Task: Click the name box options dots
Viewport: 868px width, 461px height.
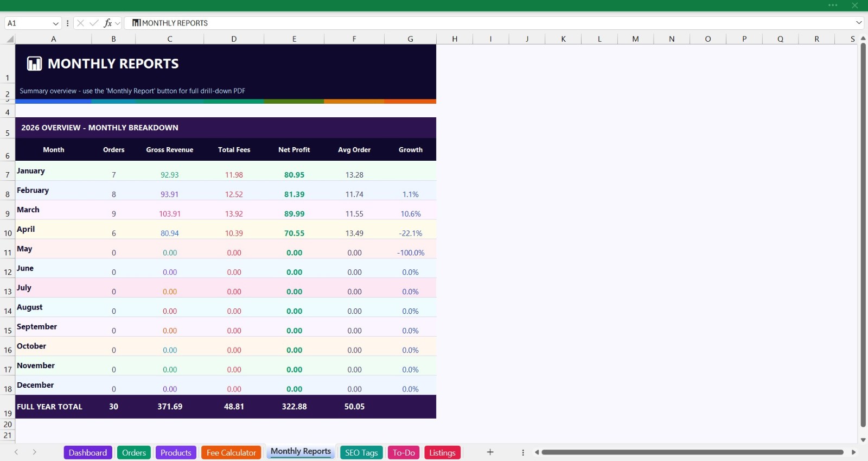Action: coord(67,23)
